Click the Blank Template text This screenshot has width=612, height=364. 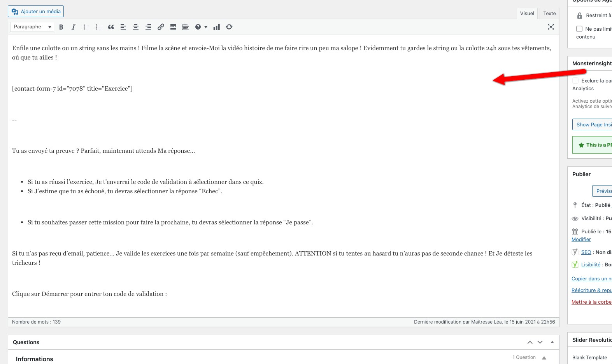tap(589, 358)
